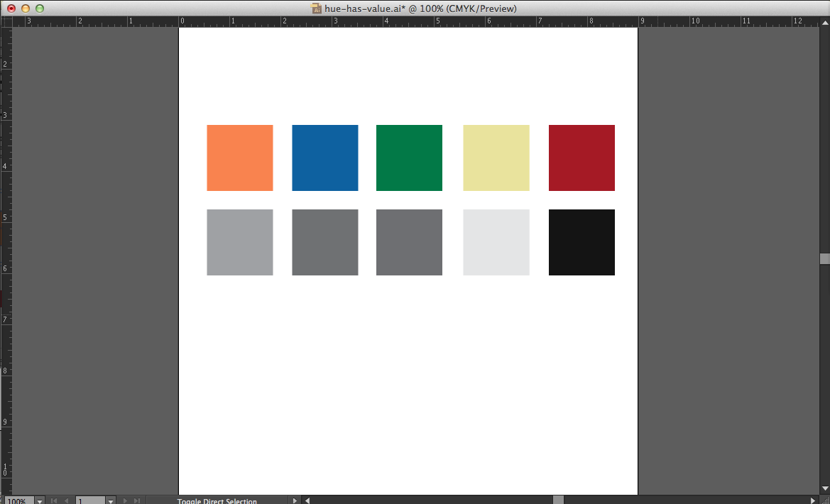This screenshot has width=830, height=504.
Task: Click the horizontal scrollbar left arrow
Action: pyautogui.click(x=307, y=500)
